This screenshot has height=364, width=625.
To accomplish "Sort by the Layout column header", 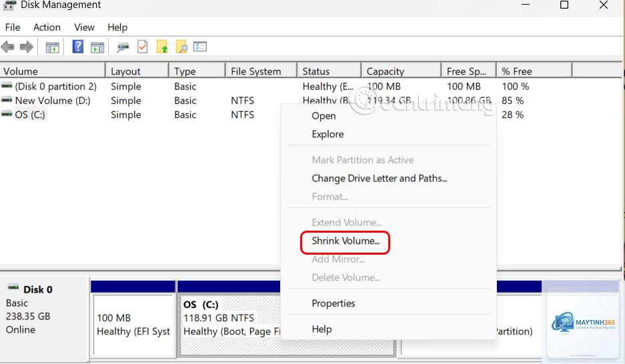I will (x=137, y=71).
